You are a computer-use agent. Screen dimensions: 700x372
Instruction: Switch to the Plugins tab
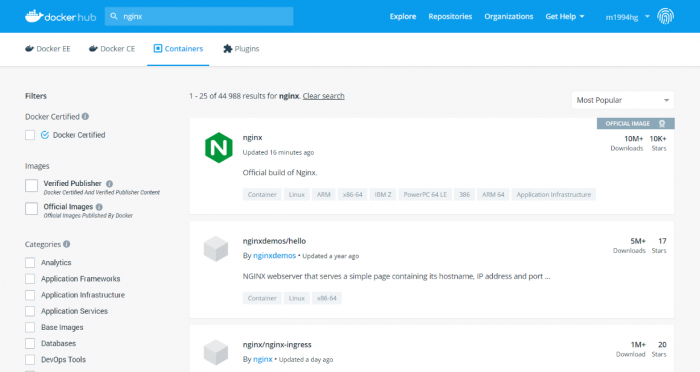[x=241, y=49]
